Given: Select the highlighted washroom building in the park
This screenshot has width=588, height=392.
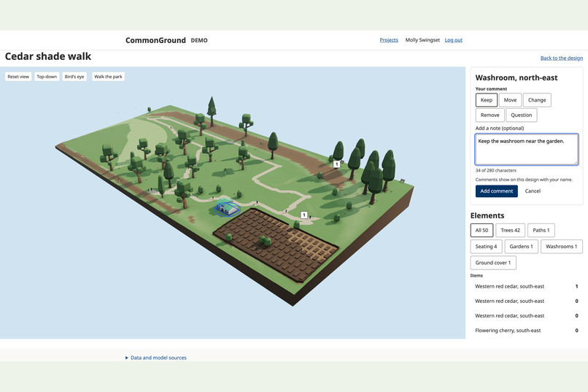Looking at the screenshot, I should tap(228, 208).
